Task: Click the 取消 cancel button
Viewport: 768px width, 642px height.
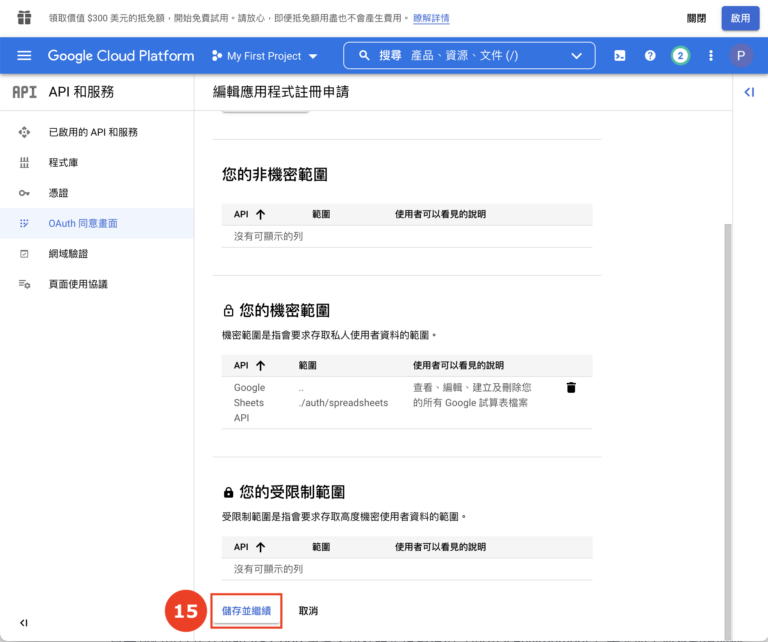Action: [x=308, y=610]
